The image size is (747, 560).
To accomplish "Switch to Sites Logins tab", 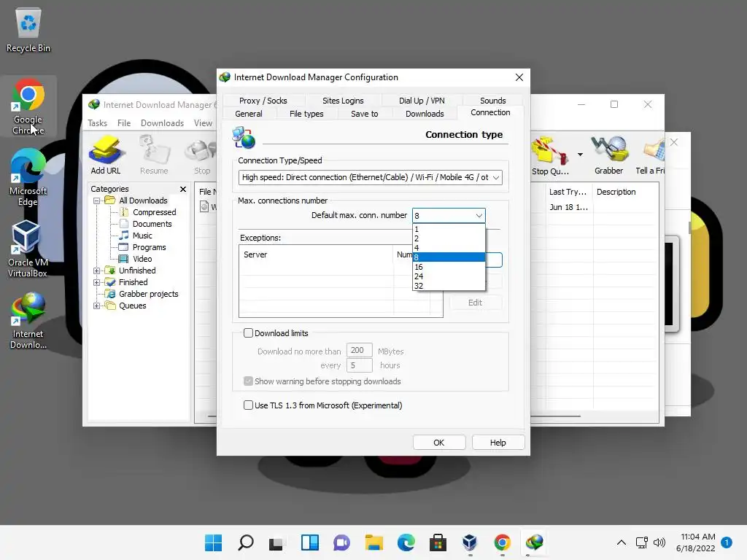I will click(343, 101).
